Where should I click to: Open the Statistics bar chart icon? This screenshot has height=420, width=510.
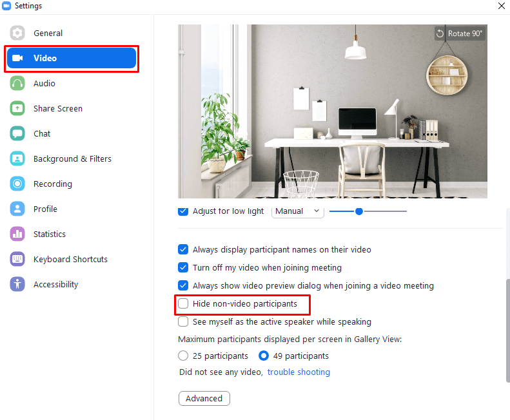17,234
